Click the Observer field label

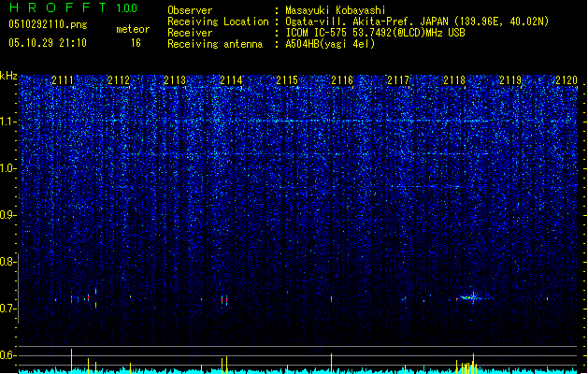[190, 10]
